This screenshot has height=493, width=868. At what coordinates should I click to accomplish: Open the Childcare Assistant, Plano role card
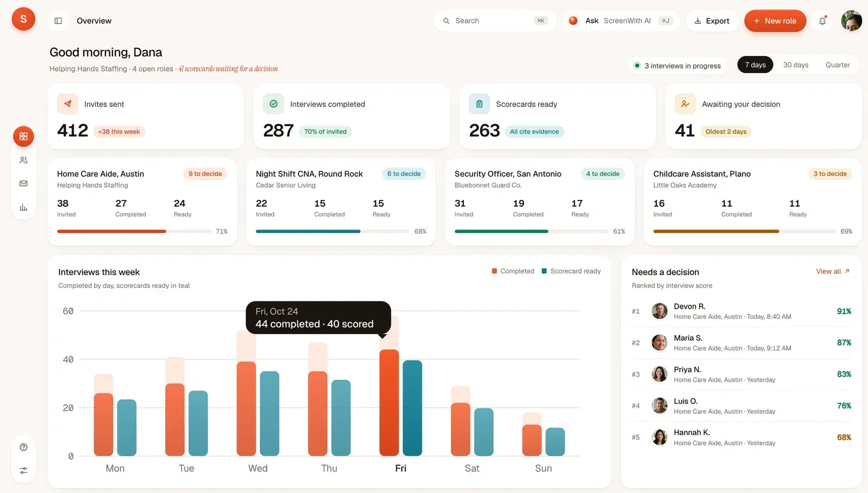point(752,202)
